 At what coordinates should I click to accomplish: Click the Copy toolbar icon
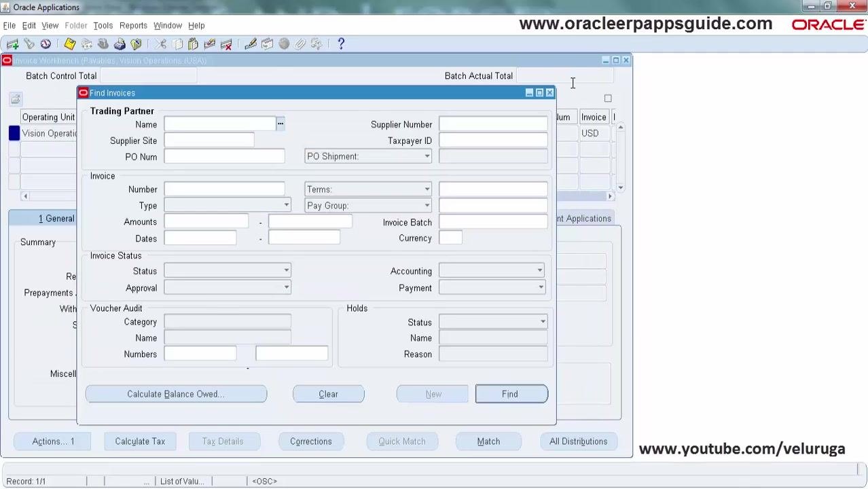(177, 44)
